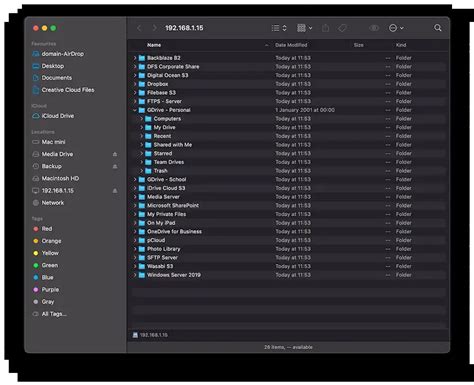Image resolution: width=474 pixels, height=385 pixels.
Task: Click the Photo Library folder icon
Action: click(142, 249)
